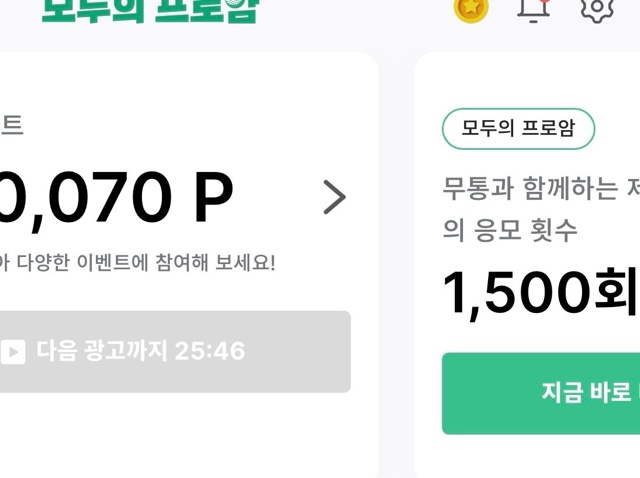Click blank space beside the 모두의 프로암 badge
640x478 pixels.
click(618, 129)
